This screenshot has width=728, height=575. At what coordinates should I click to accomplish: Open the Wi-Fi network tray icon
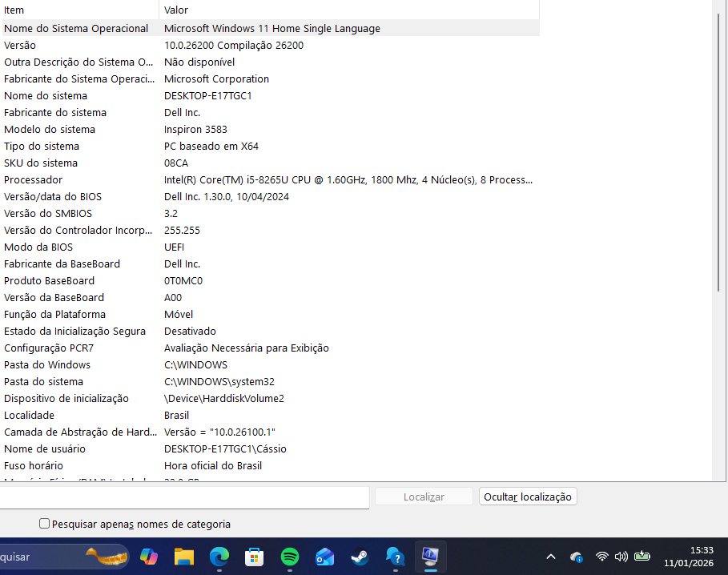coord(601,556)
